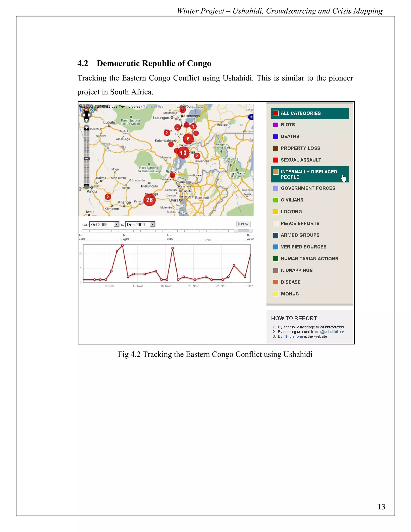Open the To date dropdown Dec 2009

[140, 224]
